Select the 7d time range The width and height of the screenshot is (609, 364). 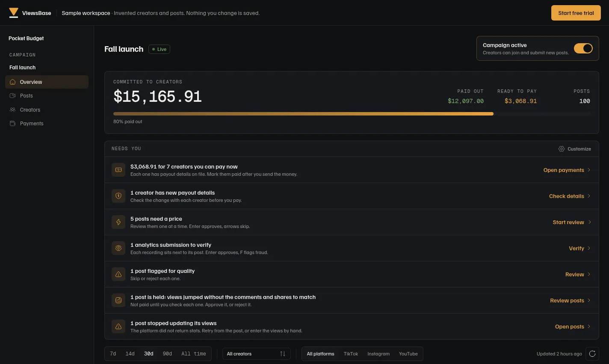point(113,354)
